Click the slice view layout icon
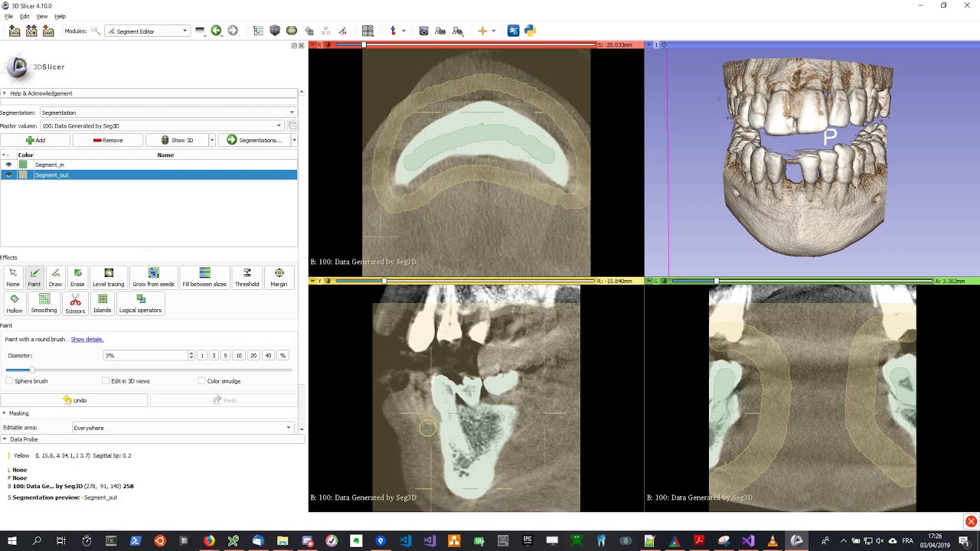 (367, 31)
